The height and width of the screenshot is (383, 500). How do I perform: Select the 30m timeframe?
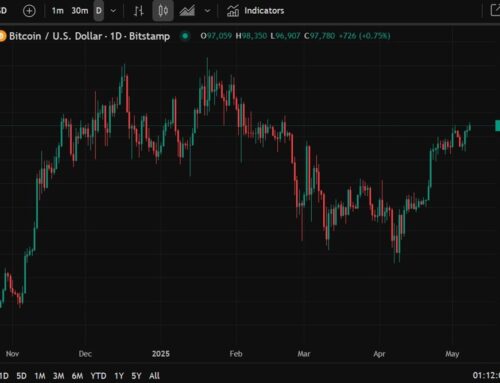(80, 11)
